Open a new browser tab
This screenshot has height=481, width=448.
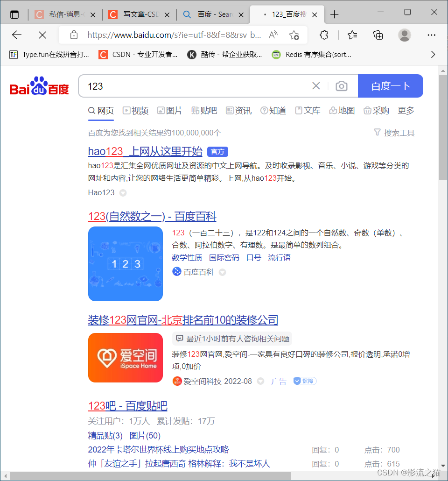coord(335,14)
